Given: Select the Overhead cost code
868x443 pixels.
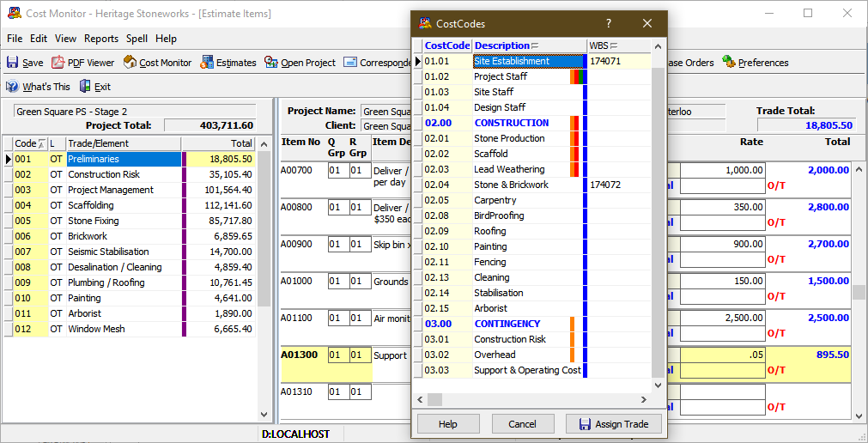Looking at the screenshot, I should [x=532, y=355].
